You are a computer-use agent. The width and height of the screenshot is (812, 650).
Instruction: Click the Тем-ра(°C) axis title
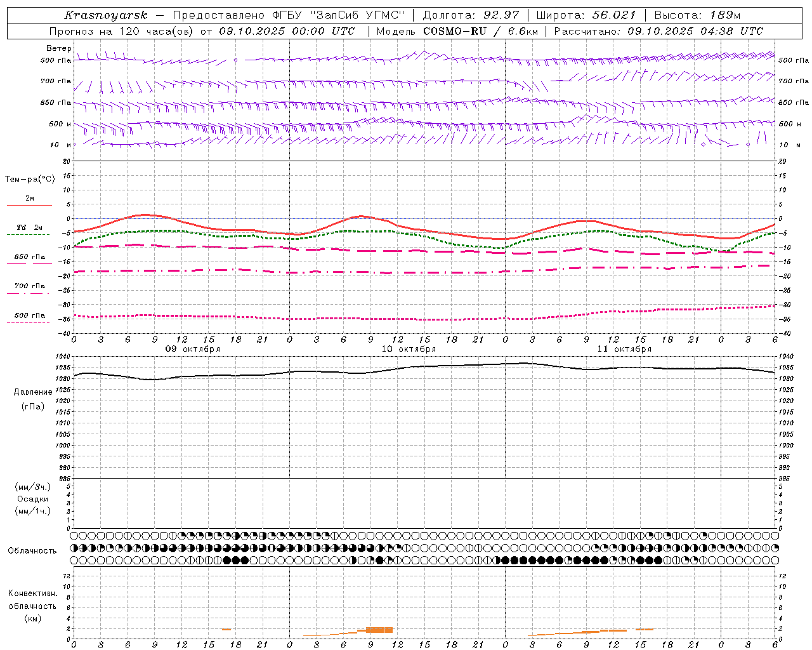tap(30, 180)
